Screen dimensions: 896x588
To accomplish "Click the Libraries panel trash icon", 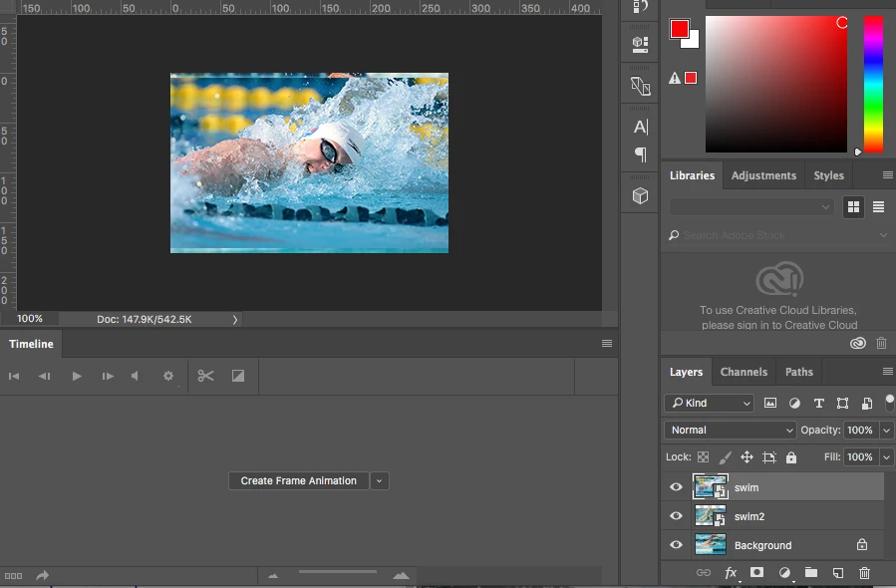I will point(881,343).
